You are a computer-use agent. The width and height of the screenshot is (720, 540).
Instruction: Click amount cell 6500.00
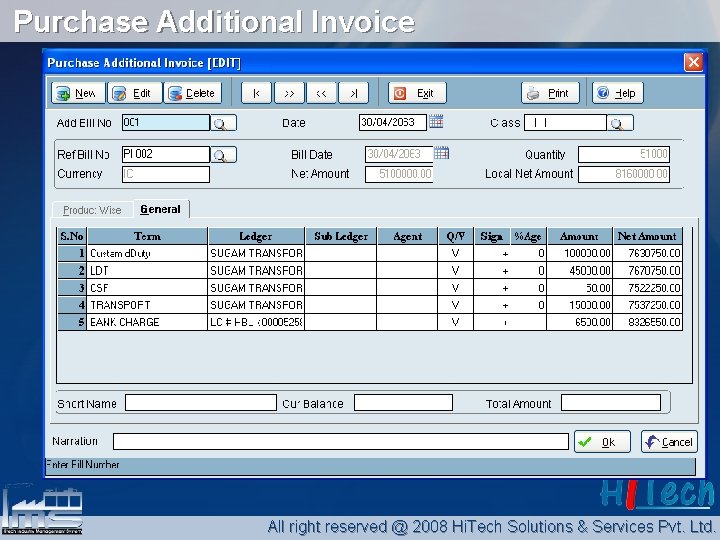pyautogui.click(x=579, y=322)
